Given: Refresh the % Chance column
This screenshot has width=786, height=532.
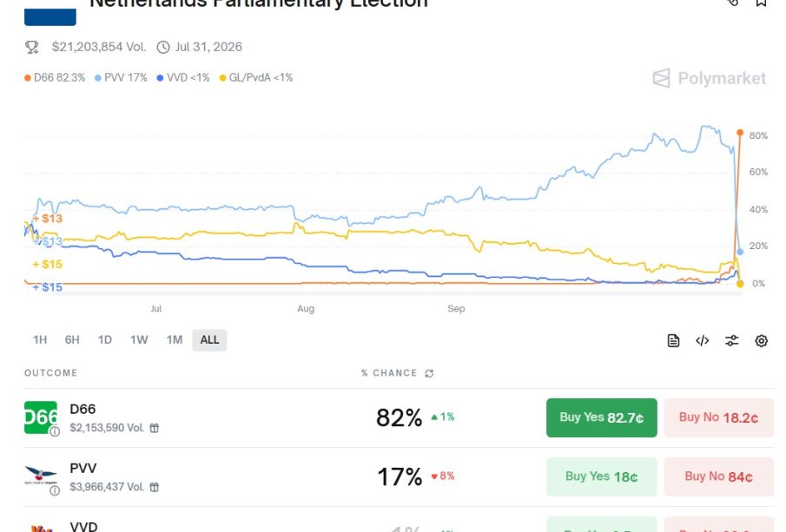Looking at the screenshot, I should pos(429,373).
